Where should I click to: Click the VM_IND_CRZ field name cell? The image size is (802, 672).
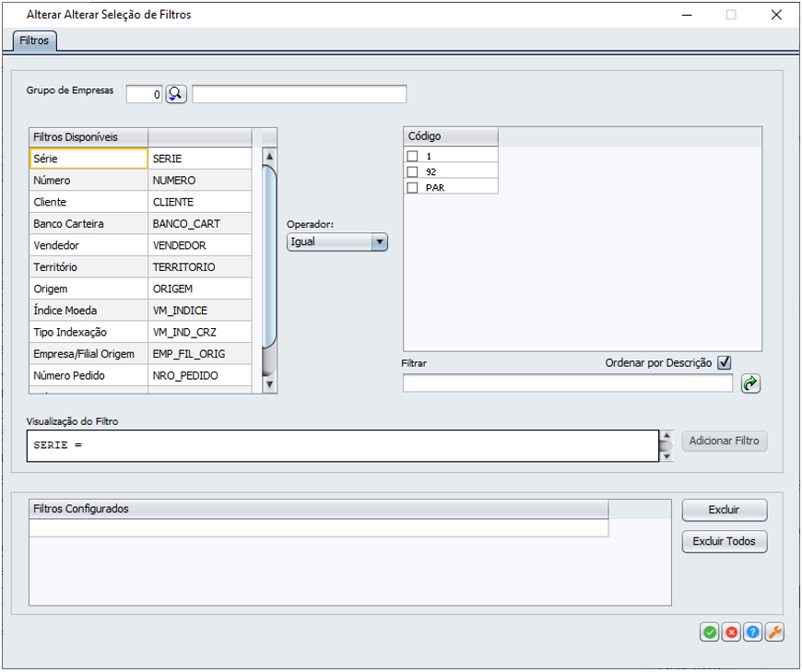pos(199,333)
